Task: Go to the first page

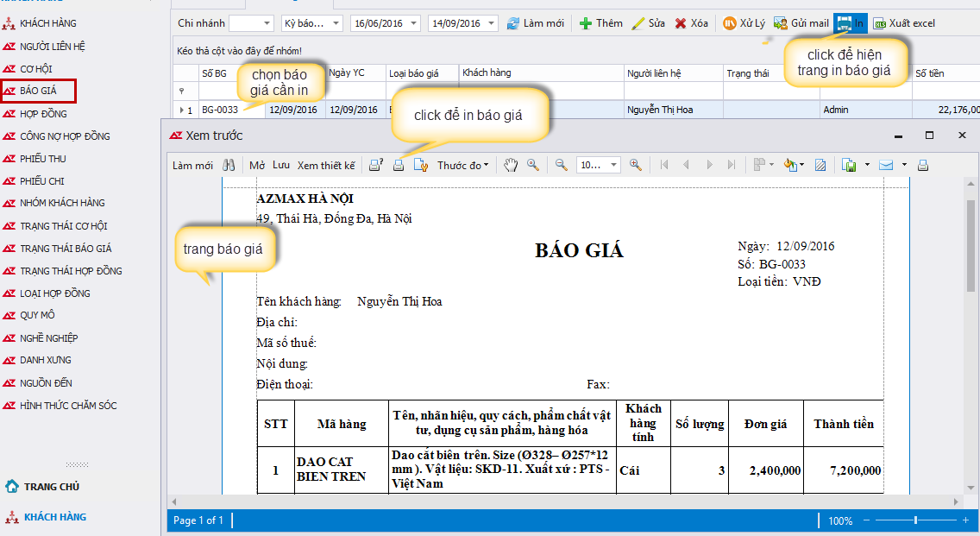Action: 664,165
